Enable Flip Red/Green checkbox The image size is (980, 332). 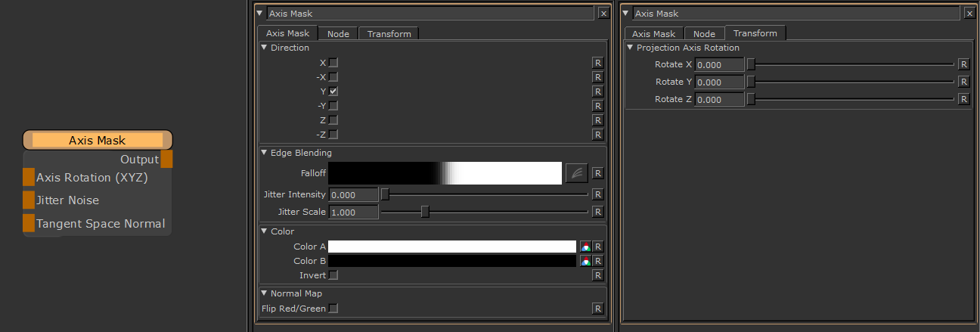tap(333, 309)
